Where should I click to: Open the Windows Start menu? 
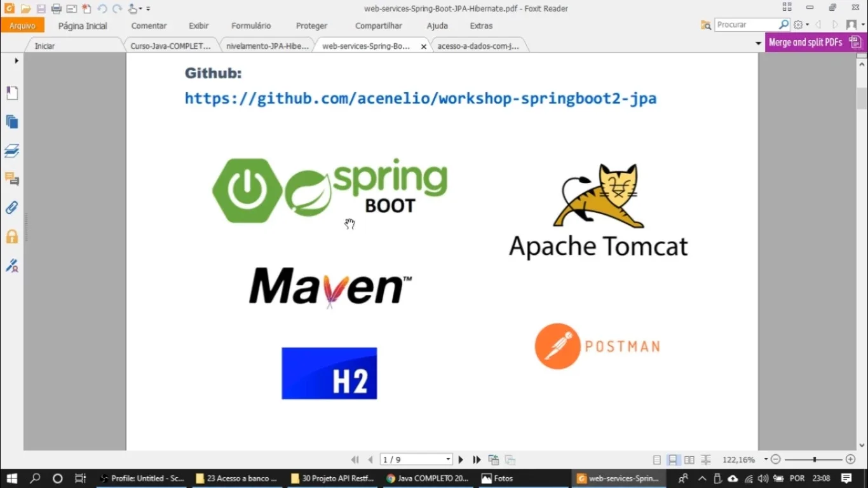[11, 478]
